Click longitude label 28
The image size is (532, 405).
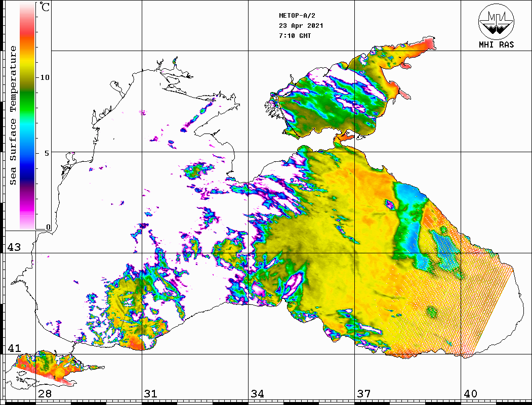coord(45,394)
